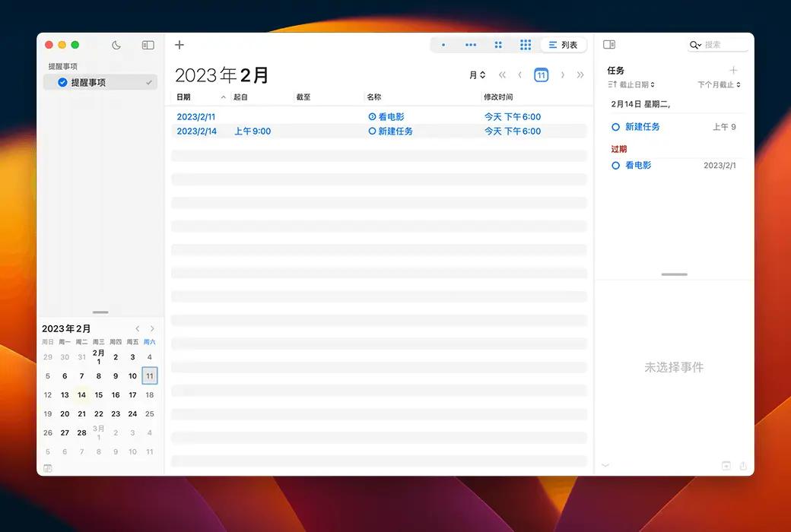Toggle the 提醒事项 calendar checkbox

[62, 82]
